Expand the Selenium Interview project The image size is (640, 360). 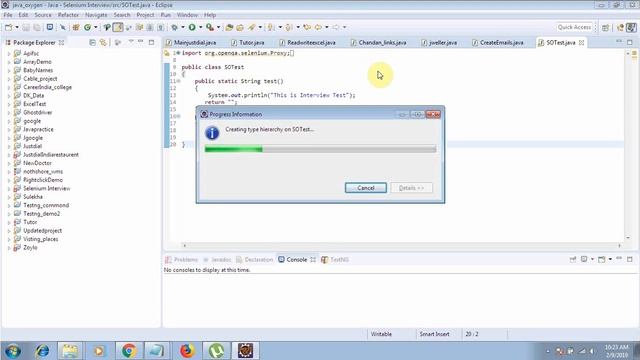point(9,189)
